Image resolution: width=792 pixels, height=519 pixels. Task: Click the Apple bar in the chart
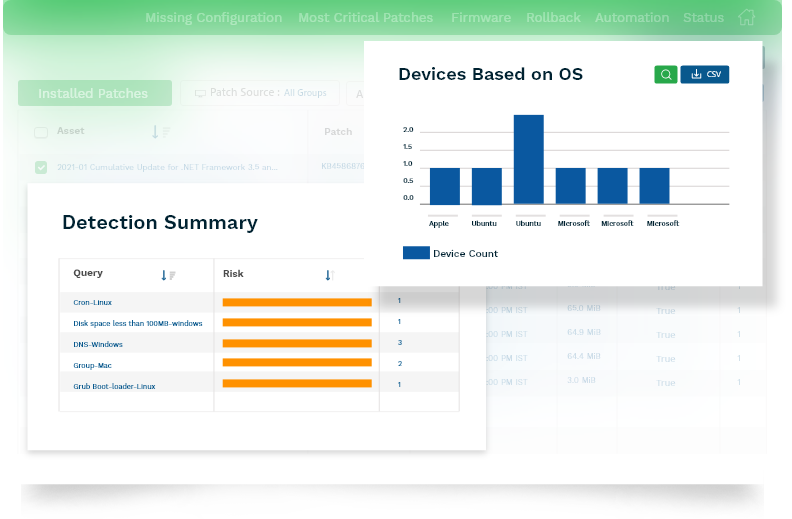[x=445, y=186]
